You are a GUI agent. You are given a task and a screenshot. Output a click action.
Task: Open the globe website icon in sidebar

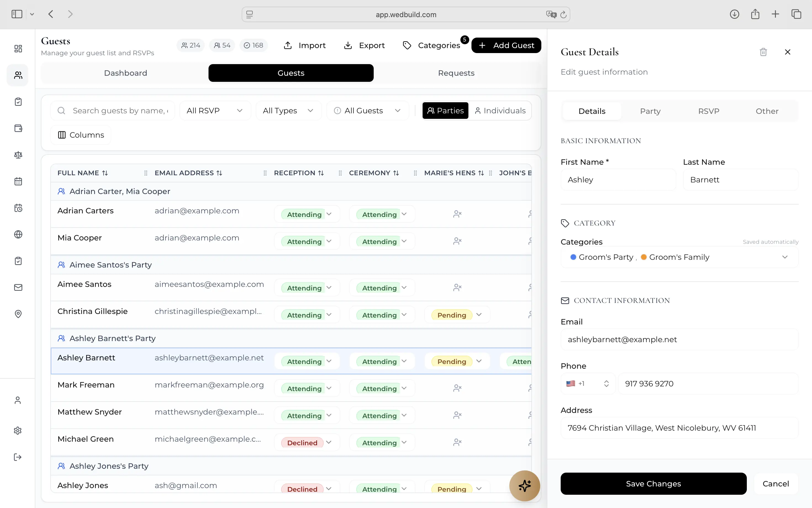click(18, 234)
